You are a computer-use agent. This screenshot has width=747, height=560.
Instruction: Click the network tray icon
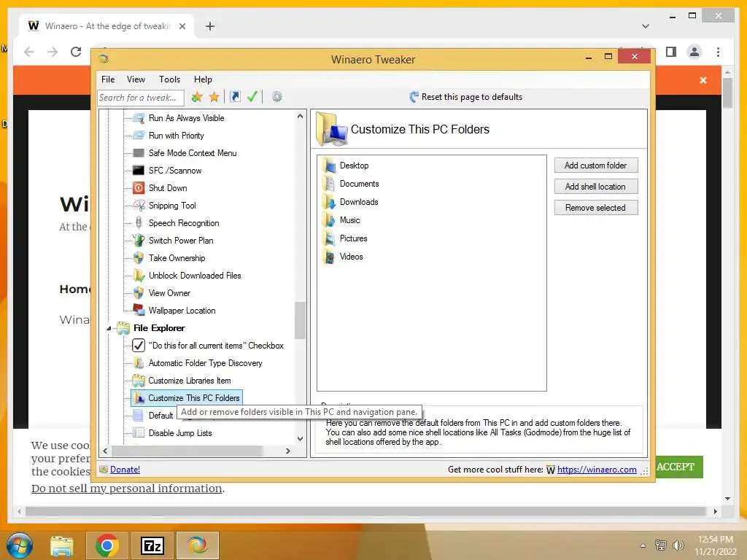point(661,545)
